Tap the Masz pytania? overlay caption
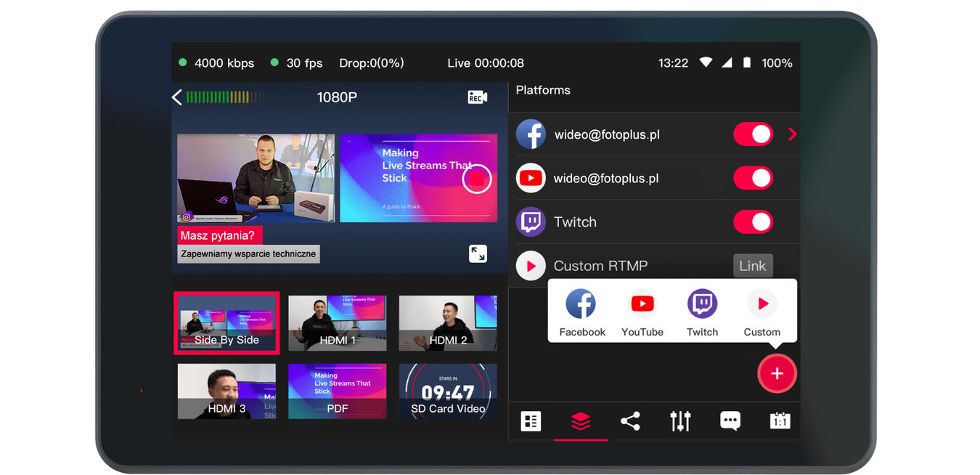 click(x=220, y=235)
